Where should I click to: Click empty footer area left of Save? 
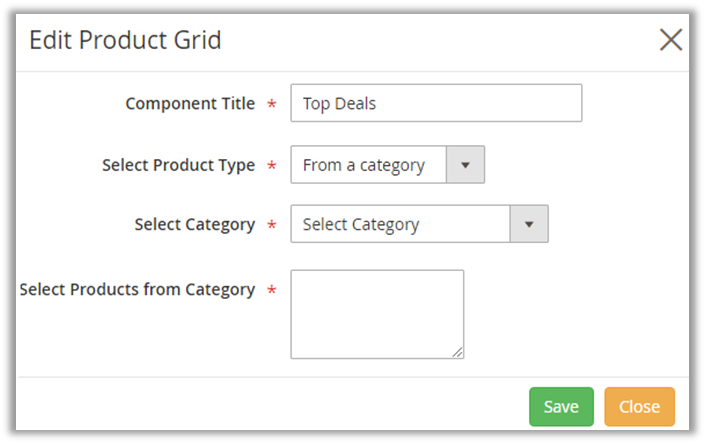270,406
